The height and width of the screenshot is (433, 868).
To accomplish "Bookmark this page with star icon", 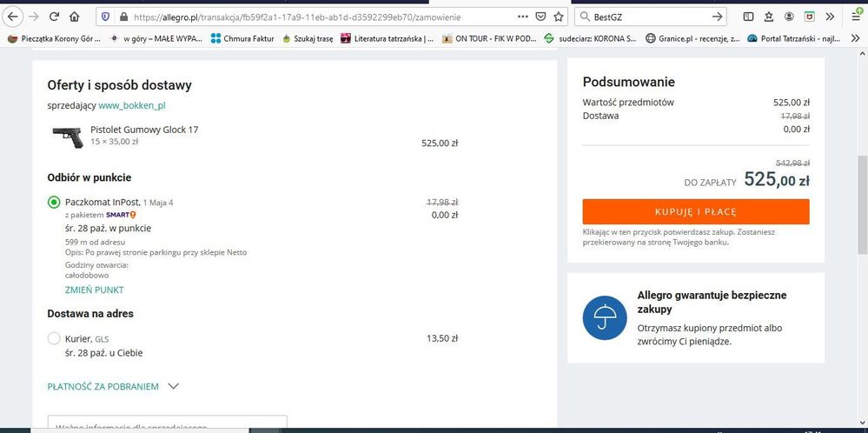I will click(x=559, y=17).
